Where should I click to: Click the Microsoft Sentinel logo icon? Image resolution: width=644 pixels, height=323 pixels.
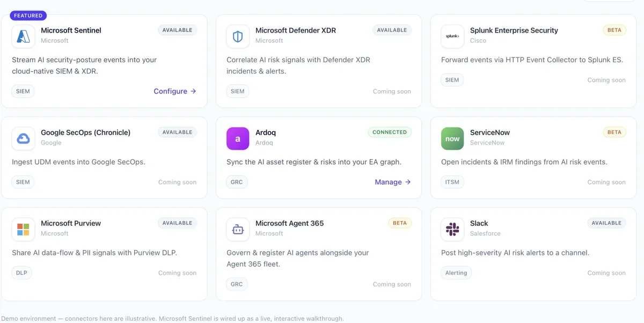pos(23,36)
